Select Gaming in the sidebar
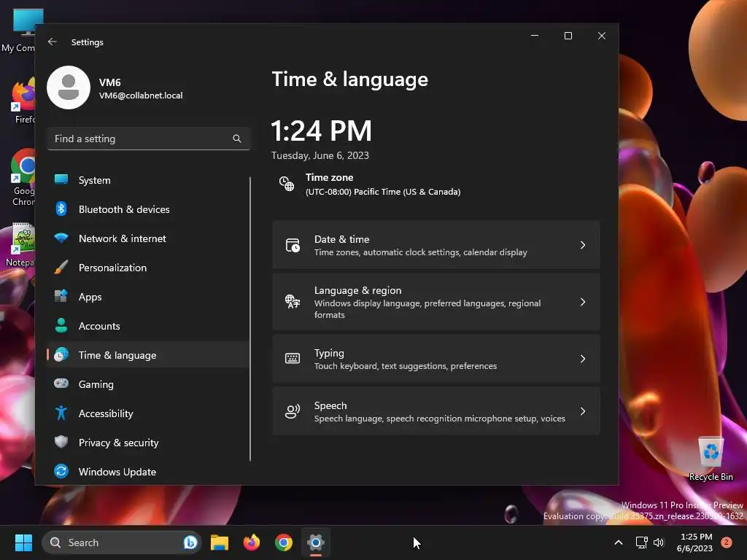Viewport: 747px width, 560px height. pos(147,384)
